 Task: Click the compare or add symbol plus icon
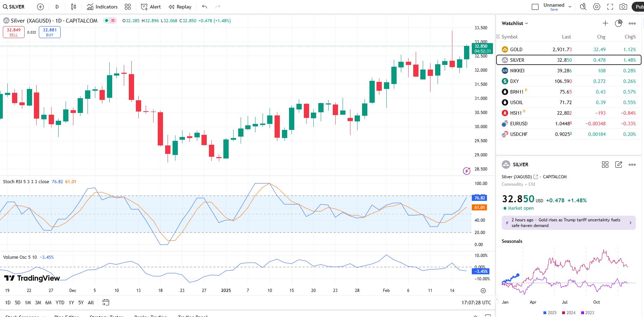point(41,7)
